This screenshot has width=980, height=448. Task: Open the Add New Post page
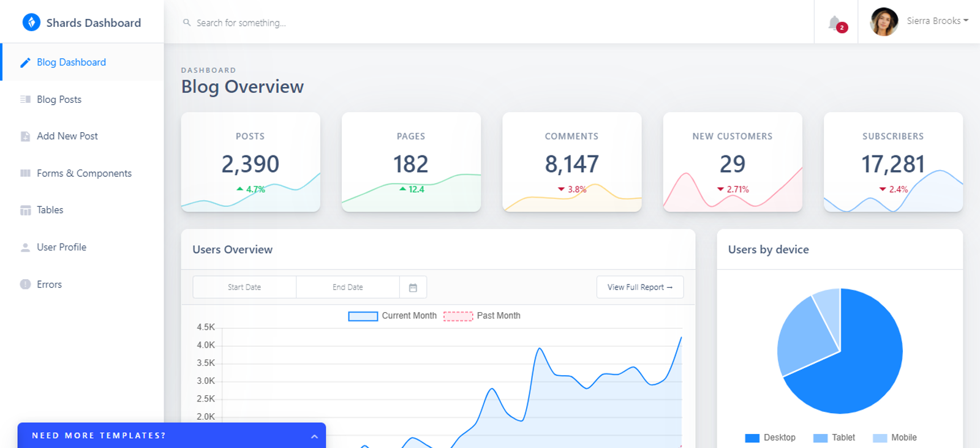(x=82, y=136)
